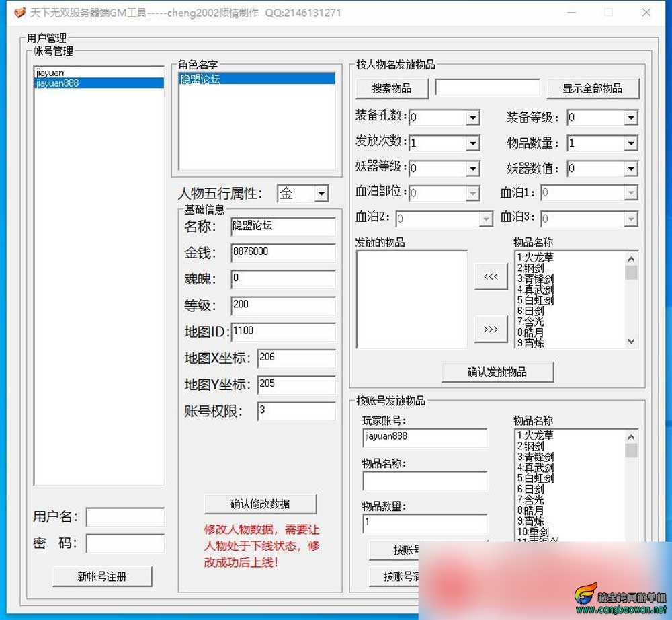Click the >>> remove item button

491,329
